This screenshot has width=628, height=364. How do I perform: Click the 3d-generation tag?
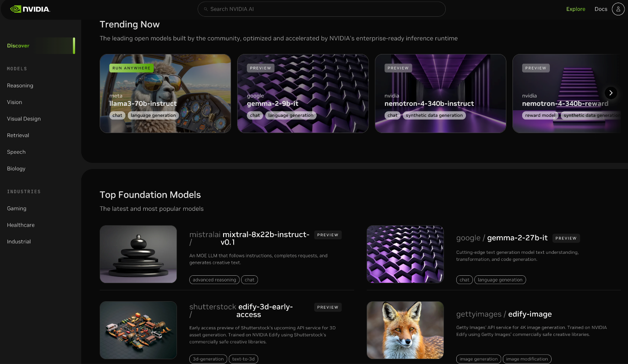(208, 359)
